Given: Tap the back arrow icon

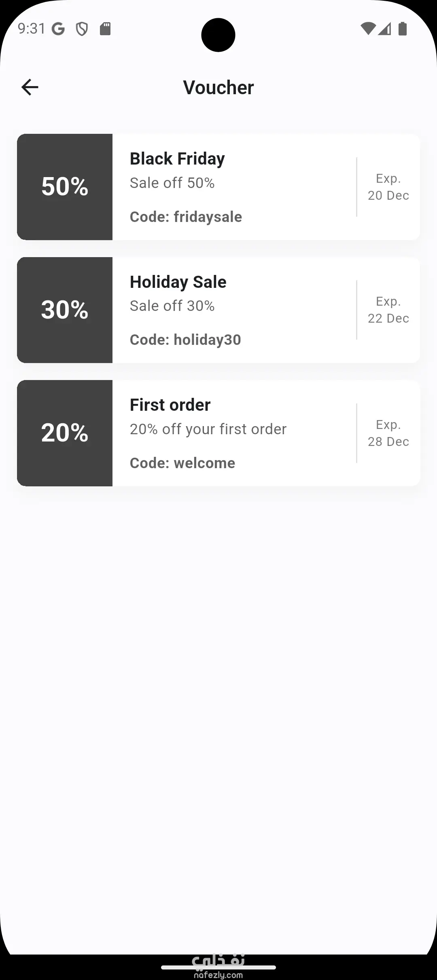Looking at the screenshot, I should [x=30, y=87].
